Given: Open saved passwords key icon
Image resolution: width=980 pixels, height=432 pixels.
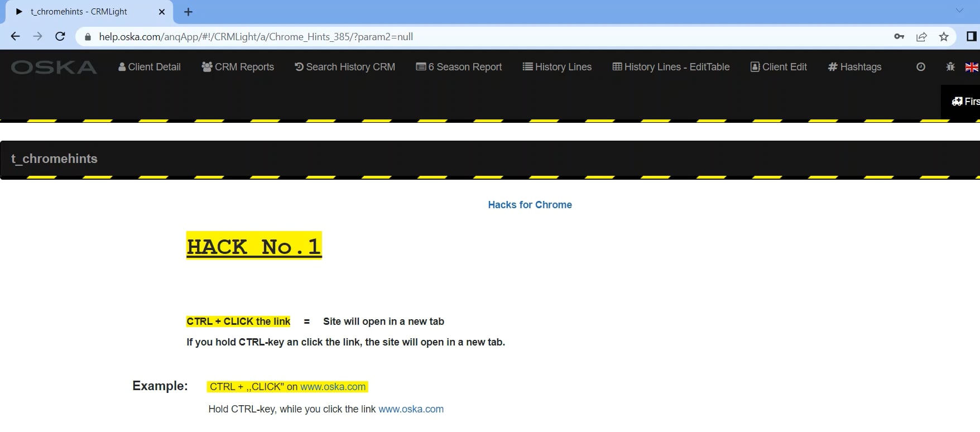Looking at the screenshot, I should 899,36.
